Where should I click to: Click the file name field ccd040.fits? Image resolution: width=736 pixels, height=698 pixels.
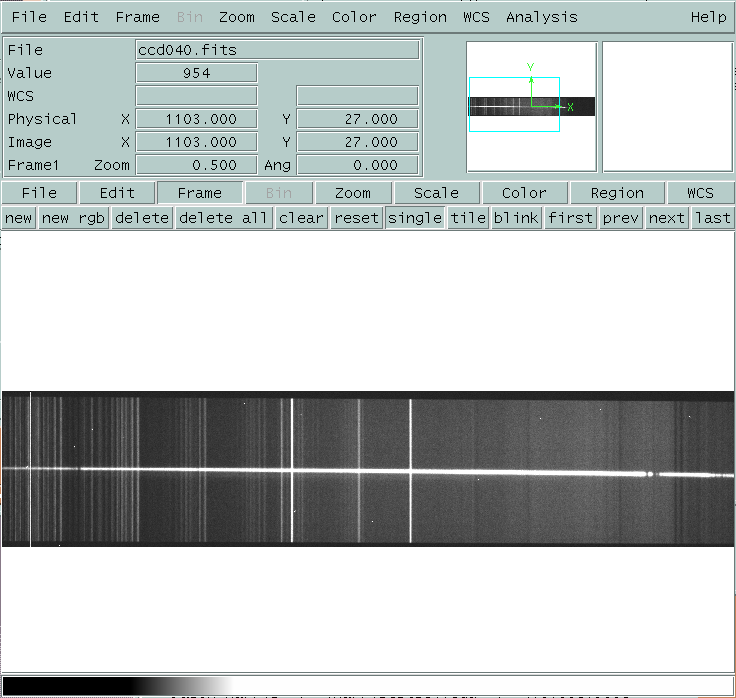click(x=277, y=49)
